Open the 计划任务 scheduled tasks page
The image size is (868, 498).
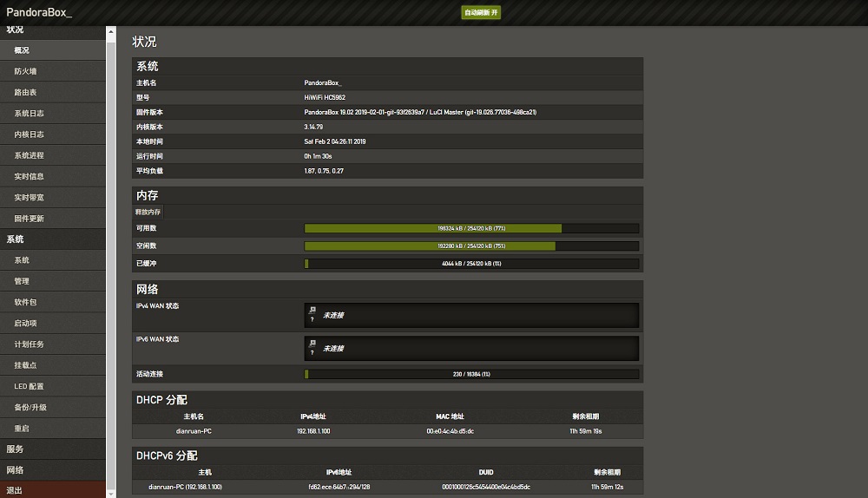(53, 344)
